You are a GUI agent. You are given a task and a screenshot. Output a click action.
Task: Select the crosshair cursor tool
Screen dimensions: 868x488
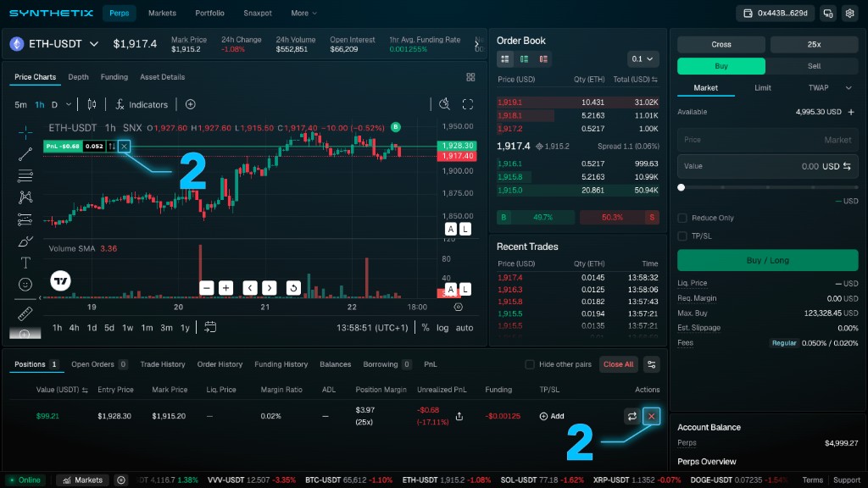point(25,132)
